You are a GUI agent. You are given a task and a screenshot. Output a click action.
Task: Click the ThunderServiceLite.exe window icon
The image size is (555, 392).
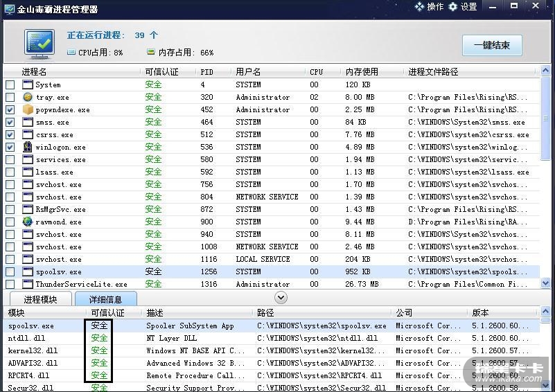28,284
